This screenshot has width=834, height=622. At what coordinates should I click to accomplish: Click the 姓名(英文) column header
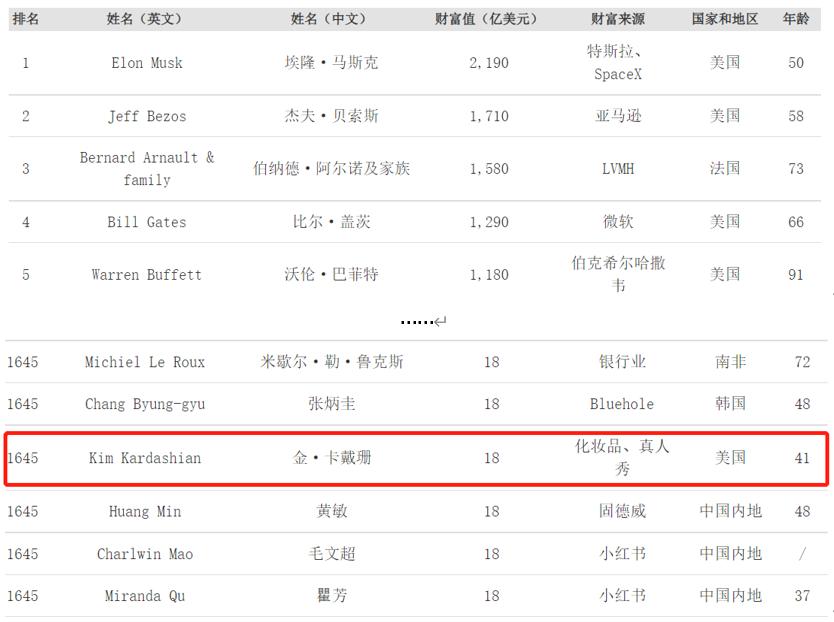pyautogui.click(x=144, y=19)
